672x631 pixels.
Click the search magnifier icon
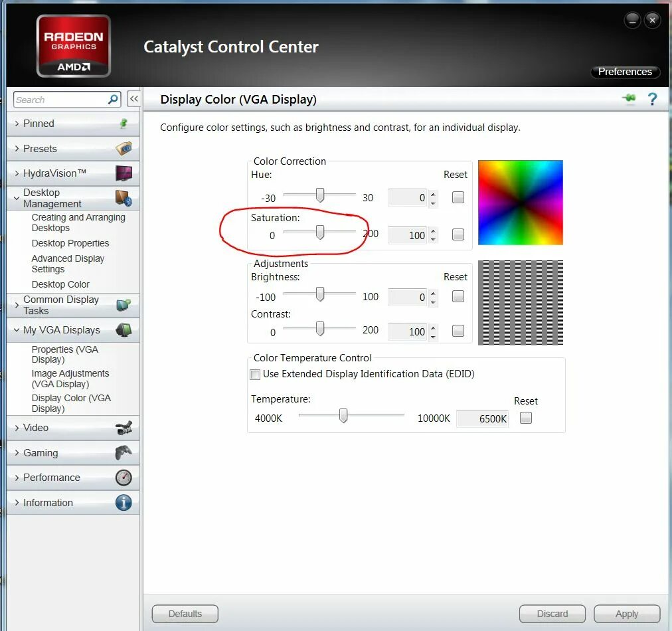(x=113, y=100)
